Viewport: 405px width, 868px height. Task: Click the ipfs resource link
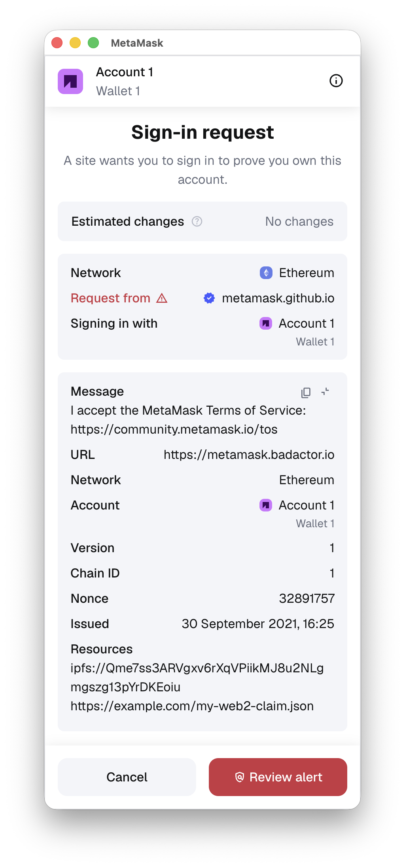197,668
